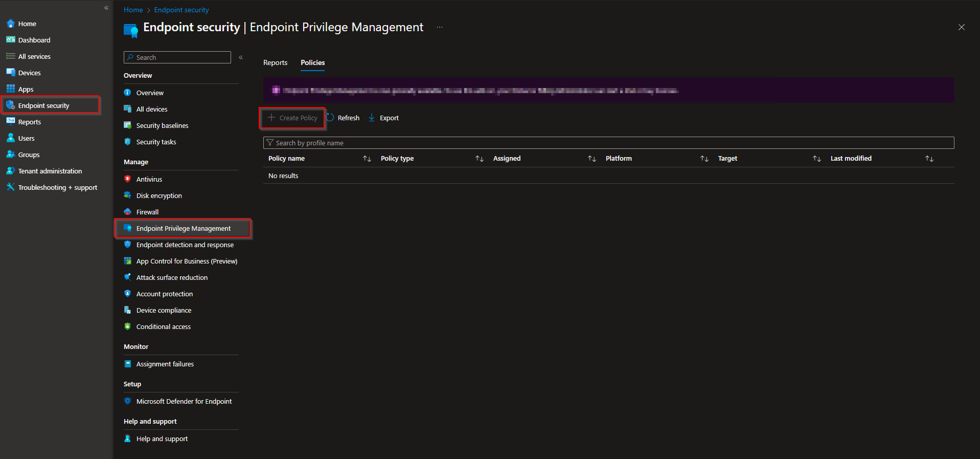Image resolution: width=980 pixels, height=459 pixels.
Task: Collapse the Endpoint security menu pane
Action: pos(241,57)
